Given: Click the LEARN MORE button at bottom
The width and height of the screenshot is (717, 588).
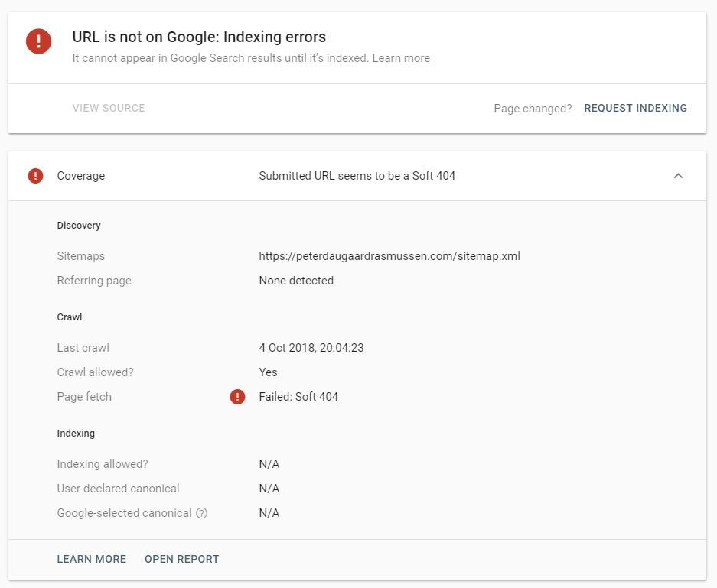Looking at the screenshot, I should (x=91, y=559).
